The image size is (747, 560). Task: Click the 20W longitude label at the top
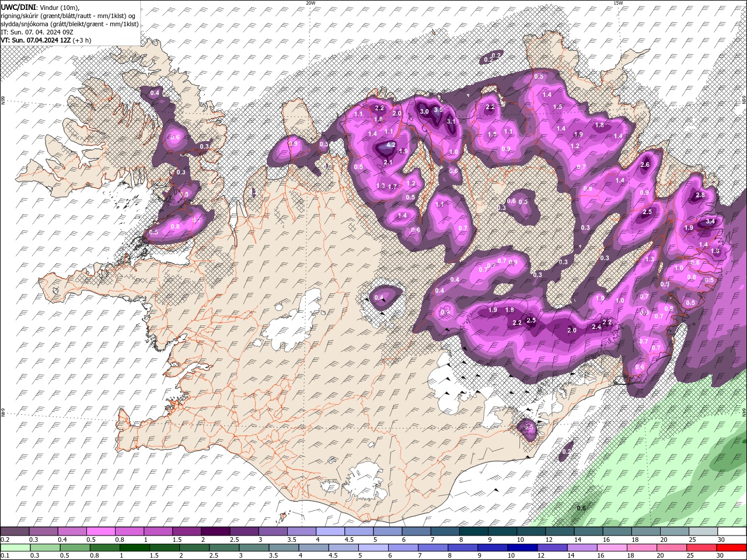coord(310,3)
